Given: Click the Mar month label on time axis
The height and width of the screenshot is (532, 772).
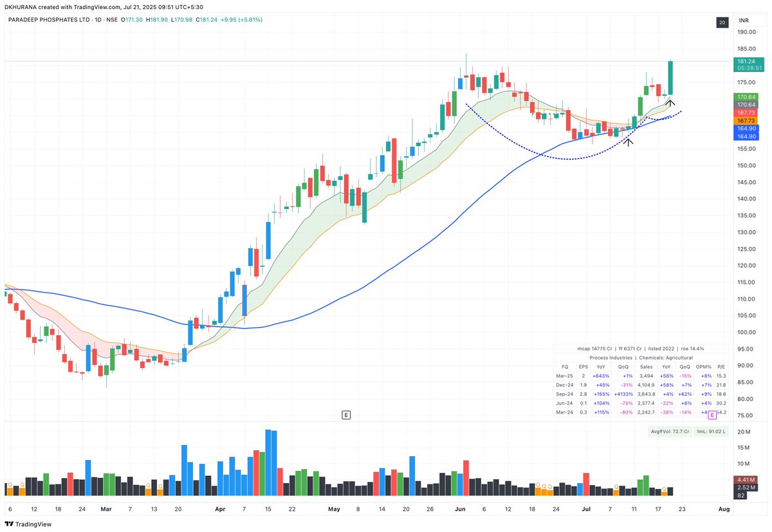Looking at the screenshot, I should tap(106, 509).
